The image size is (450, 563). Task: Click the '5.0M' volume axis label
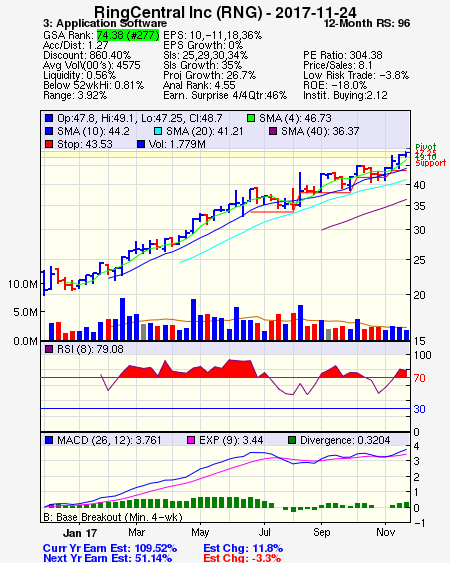(x=25, y=312)
